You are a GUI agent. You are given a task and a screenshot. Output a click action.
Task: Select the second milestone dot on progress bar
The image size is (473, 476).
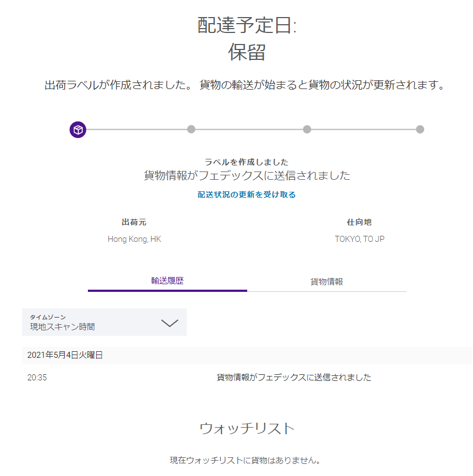point(192,130)
